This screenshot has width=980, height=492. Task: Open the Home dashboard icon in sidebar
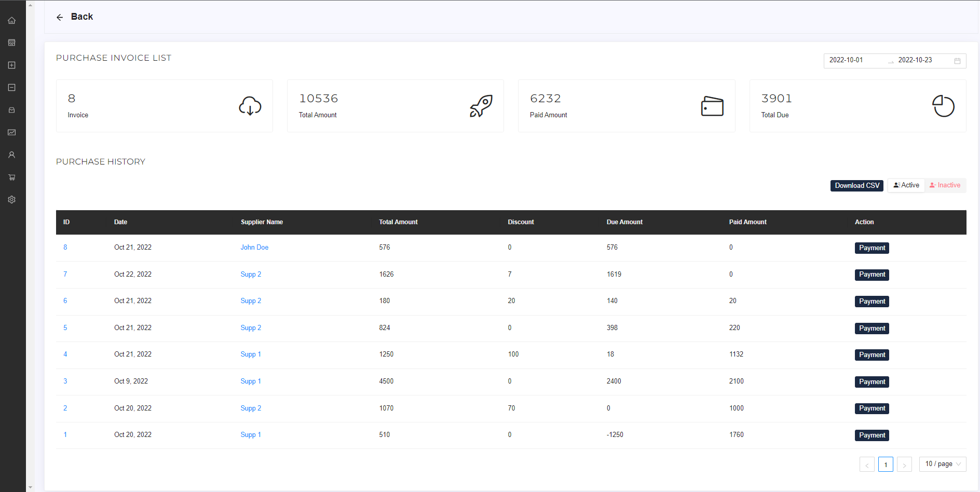click(x=12, y=20)
